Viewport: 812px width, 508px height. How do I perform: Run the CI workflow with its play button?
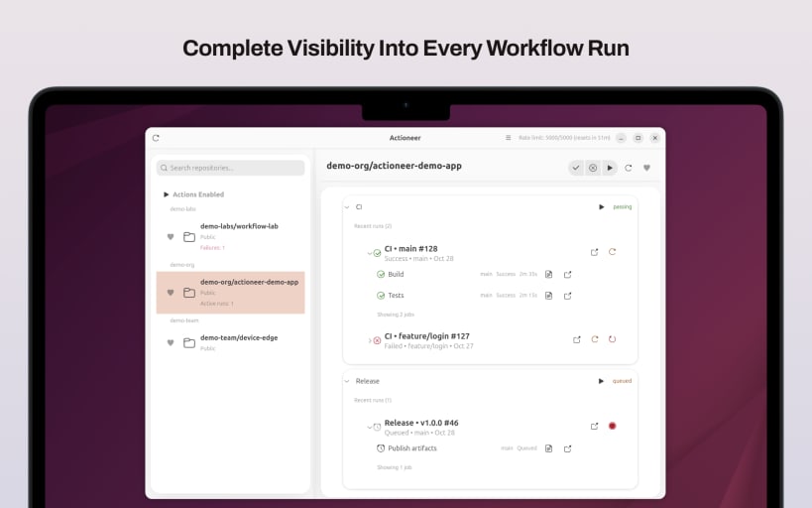(x=601, y=206)
